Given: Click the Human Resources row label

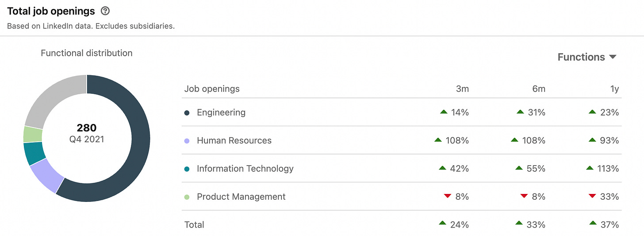Looking at the screenshot, I should coord(234,141).
